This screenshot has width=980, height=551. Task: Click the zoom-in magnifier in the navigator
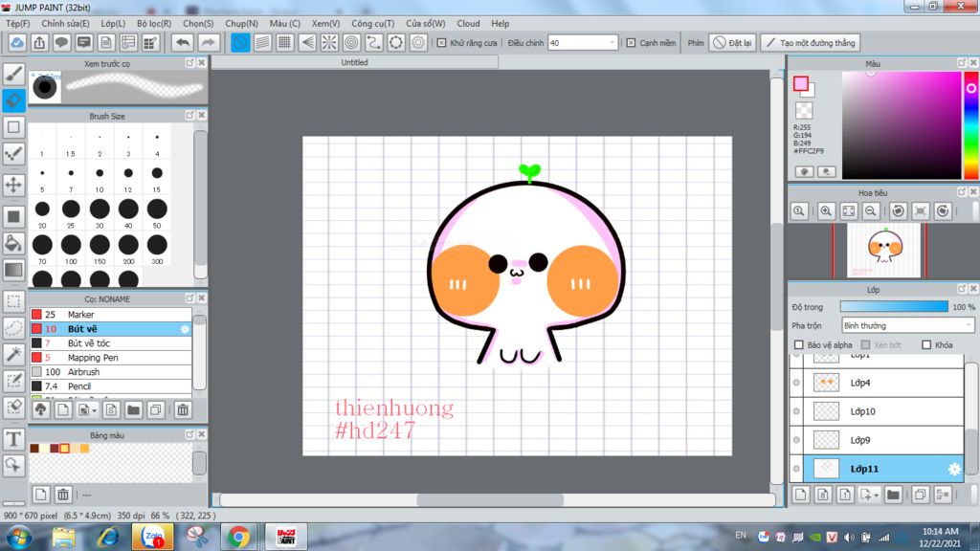826,211
